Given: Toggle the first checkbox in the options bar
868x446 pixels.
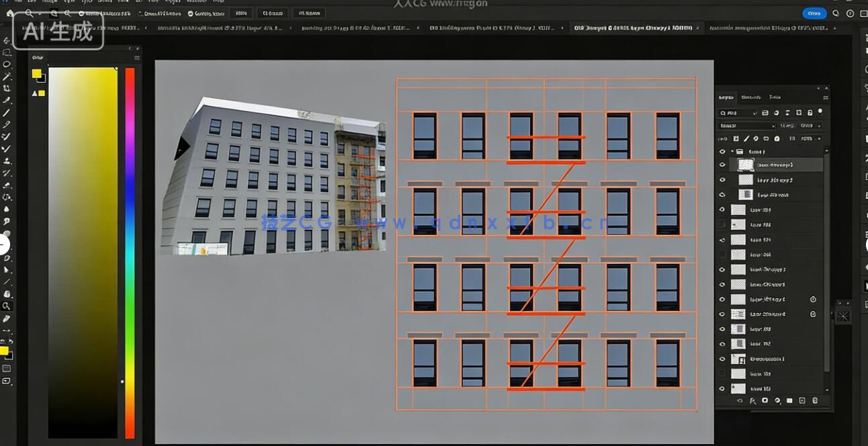Looking at the screenshot, I should [x=82, y=13].
